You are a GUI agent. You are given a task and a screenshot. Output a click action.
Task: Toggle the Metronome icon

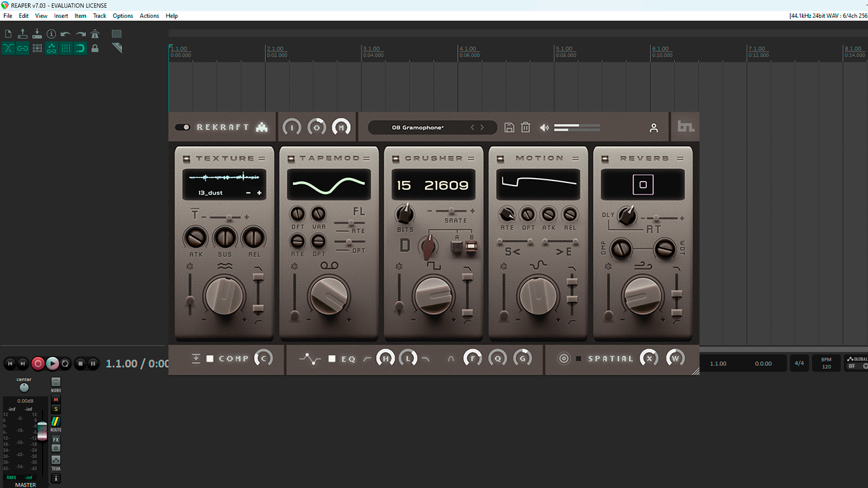(95, 34)
